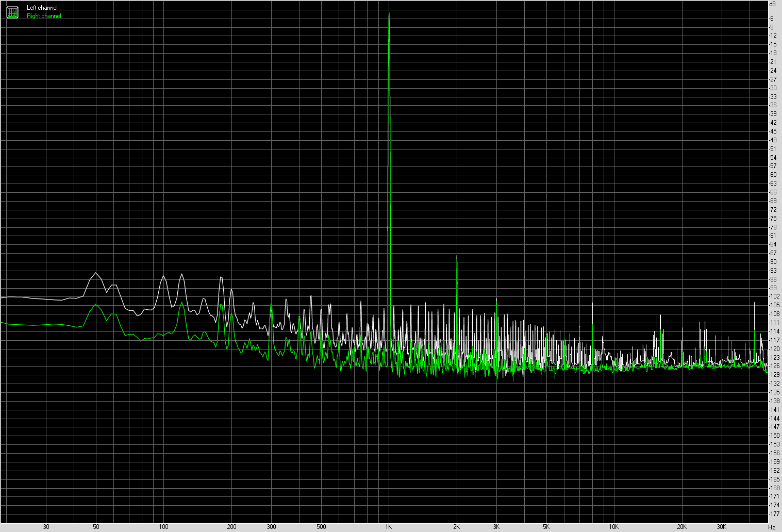Click the 1K frequency axis label
The width and height of the screenshot is (782, 532).
pos(389,527)
